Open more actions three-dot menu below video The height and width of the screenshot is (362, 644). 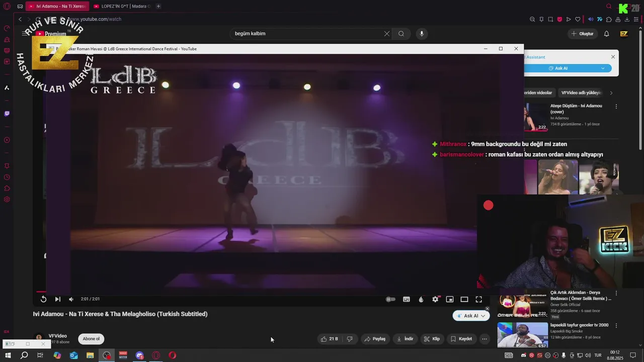485,339
